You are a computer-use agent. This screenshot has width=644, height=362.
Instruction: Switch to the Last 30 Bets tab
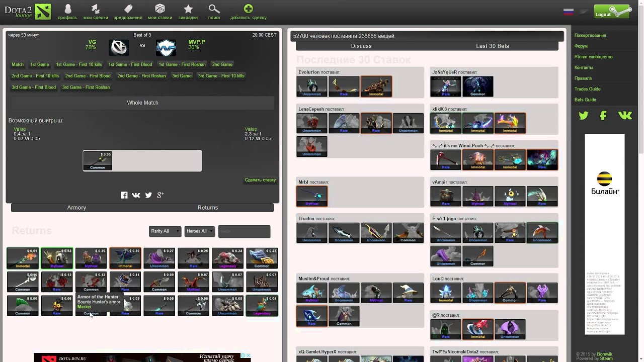[493, 46]
